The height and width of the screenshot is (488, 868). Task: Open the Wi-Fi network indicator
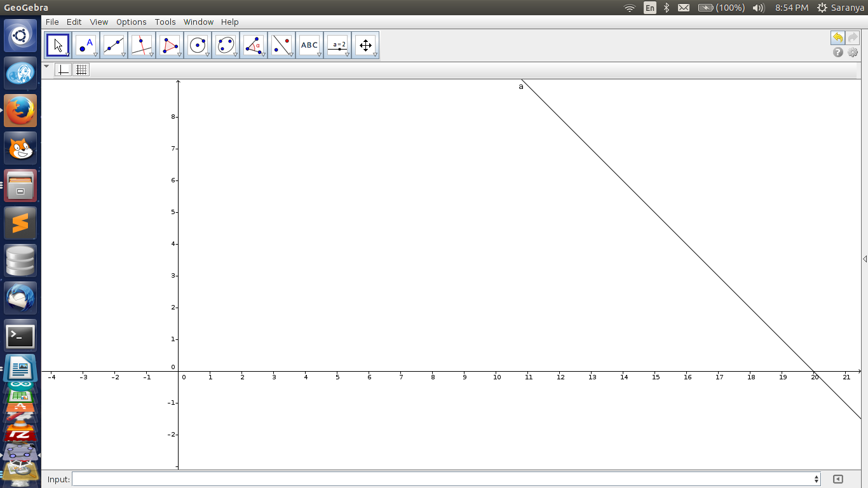[x=630, y=8]
